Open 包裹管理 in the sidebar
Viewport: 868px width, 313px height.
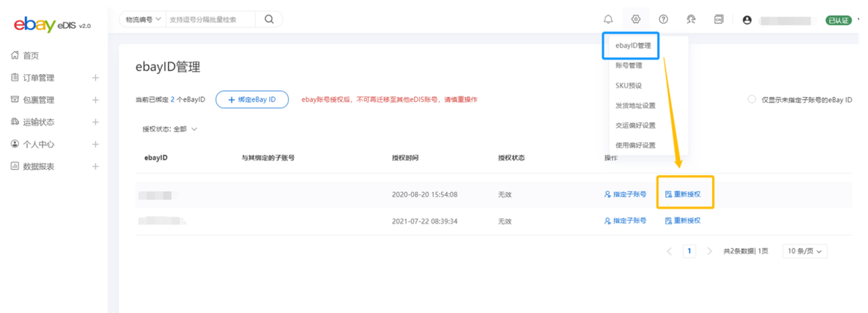(39, 100)
